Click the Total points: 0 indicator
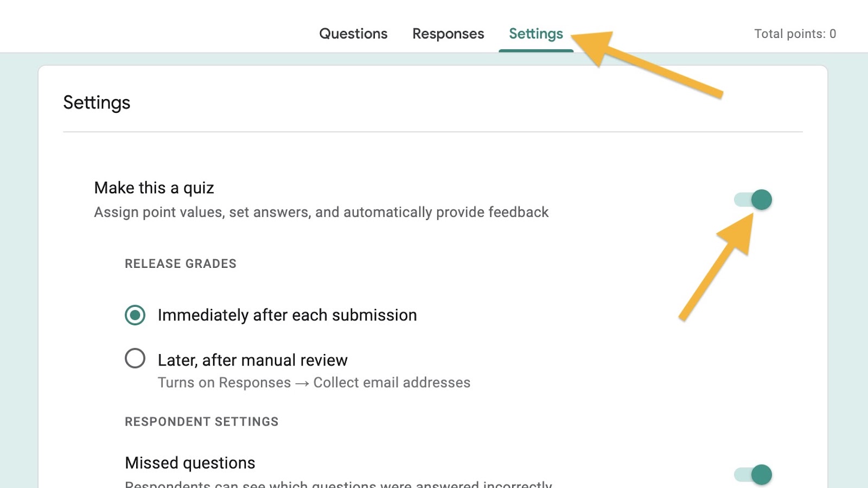This screenshot has width=868, height=488. 795,34
